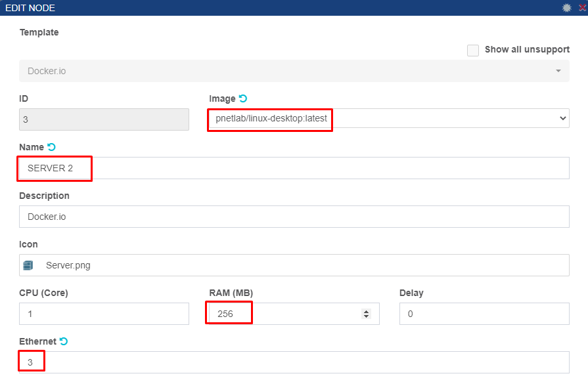The image size is (588, 382).
Task: Click the Server.png icon thumbnail
Action: (28, 266)
